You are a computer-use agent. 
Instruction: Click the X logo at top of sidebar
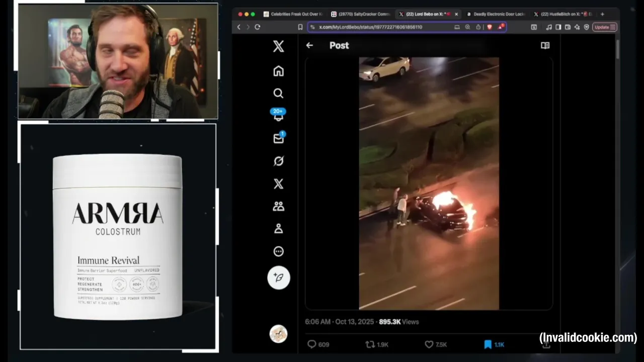click(278, 47)
